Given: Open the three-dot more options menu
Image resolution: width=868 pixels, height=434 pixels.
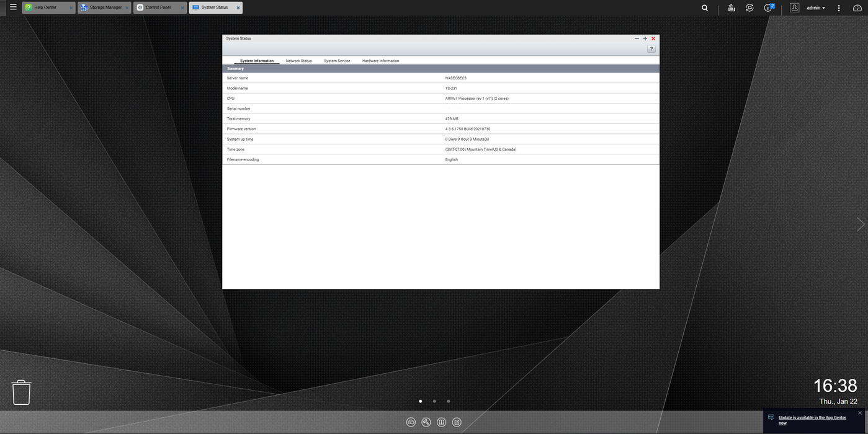Looking at the screenshot, I should click(x=839, y=8).
